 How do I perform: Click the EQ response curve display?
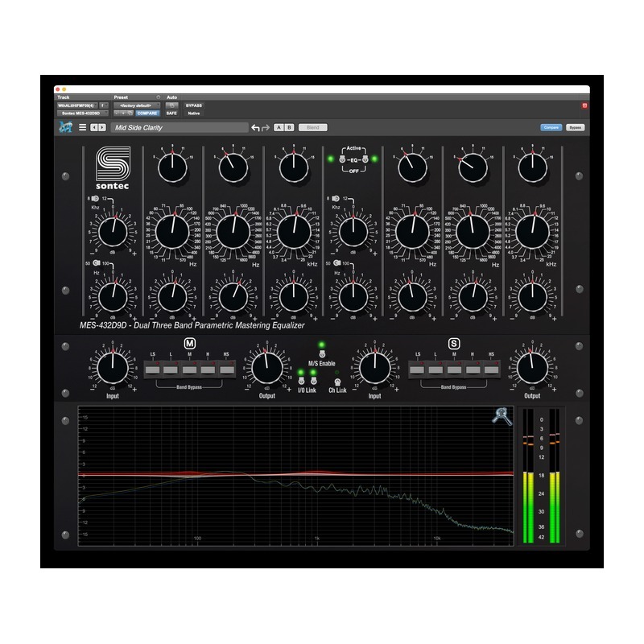tap(295, 476)
